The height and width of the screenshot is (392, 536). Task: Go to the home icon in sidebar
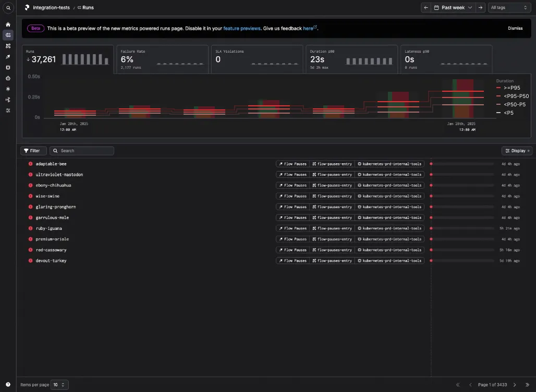8,24
